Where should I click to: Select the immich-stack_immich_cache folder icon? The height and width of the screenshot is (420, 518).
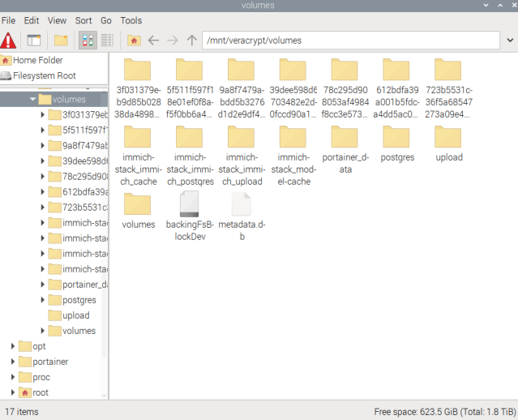[x=138, y=137]
